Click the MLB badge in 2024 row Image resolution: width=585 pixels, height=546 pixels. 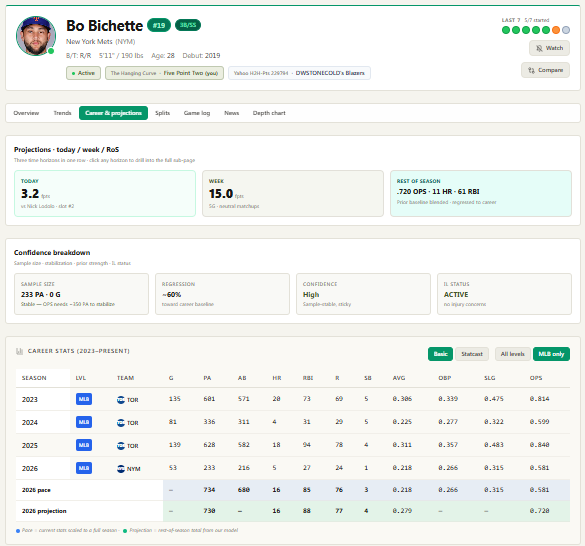(84, 422)
